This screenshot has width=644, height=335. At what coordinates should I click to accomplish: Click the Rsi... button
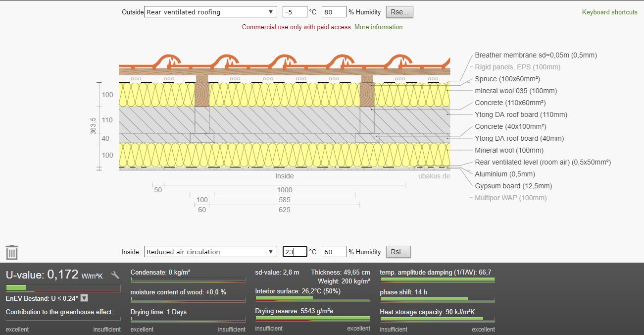click(x=398, y=252)
